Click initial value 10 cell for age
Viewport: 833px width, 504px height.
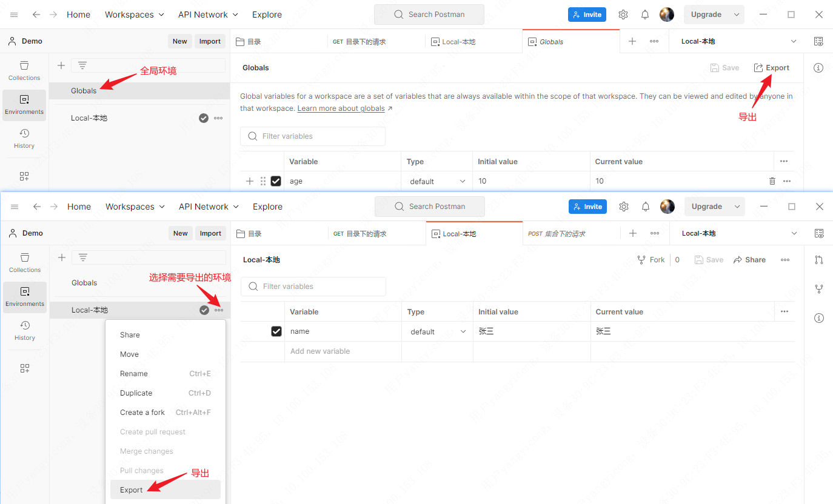click(530, 181)
